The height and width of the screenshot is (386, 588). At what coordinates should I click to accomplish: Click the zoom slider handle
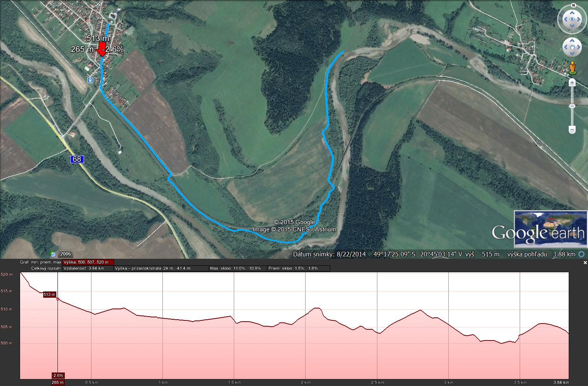(572, 106)
